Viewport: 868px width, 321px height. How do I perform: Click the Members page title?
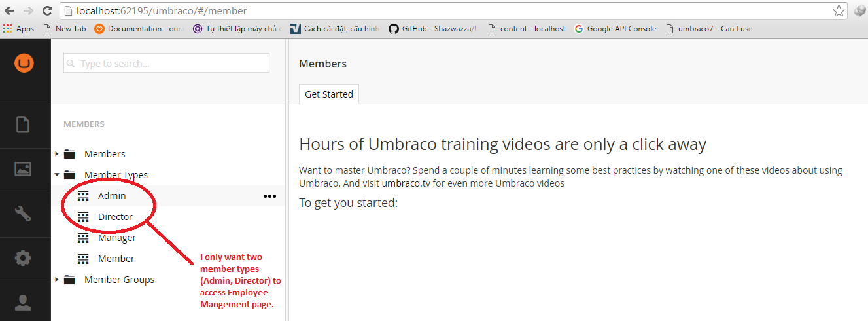(x=322, y=64)
